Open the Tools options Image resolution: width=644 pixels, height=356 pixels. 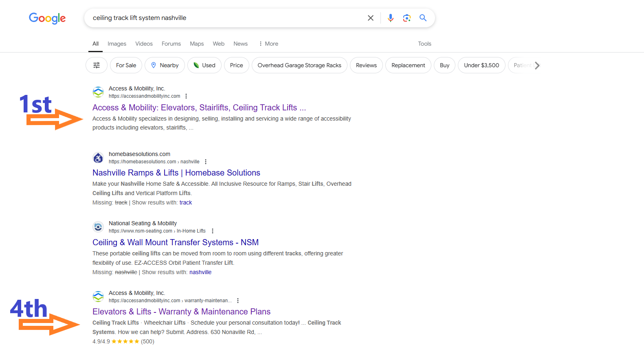click(x=424, y=44)
